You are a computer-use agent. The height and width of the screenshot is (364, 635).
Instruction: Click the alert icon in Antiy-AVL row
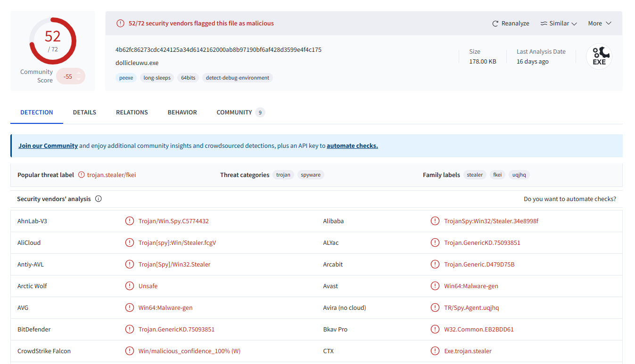click(130, 264)
